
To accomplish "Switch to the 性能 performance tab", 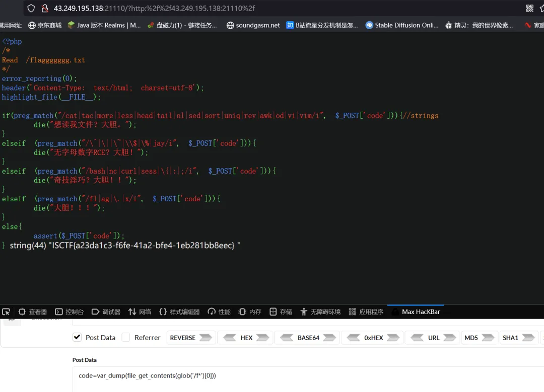I will point(219,311).
